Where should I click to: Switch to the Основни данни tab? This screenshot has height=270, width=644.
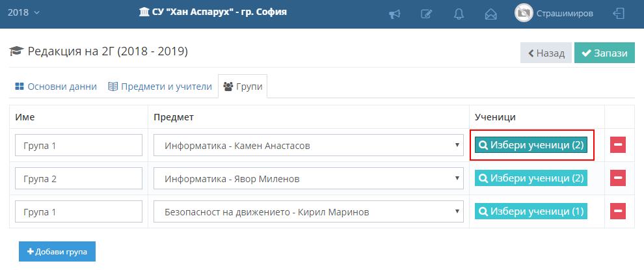pos(56,87)
